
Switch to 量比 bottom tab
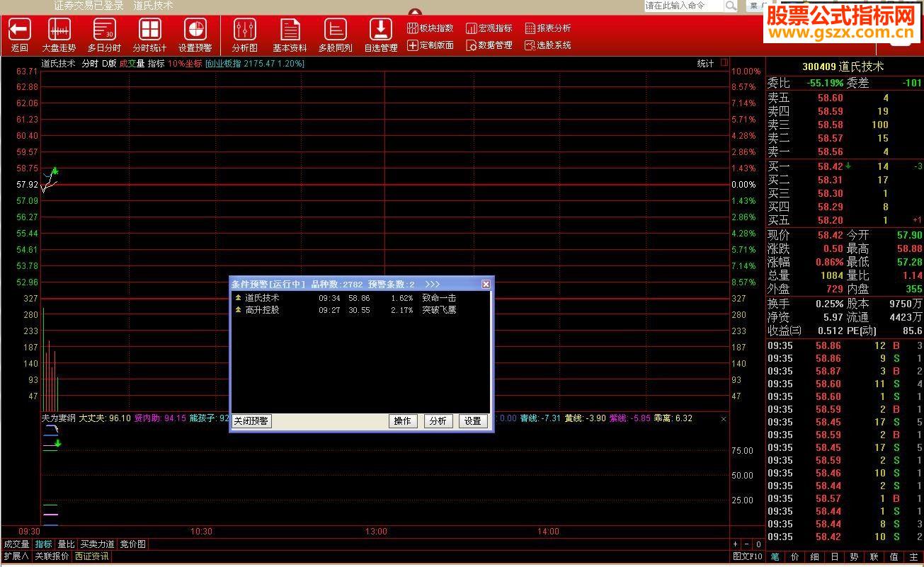click(66, 544)
